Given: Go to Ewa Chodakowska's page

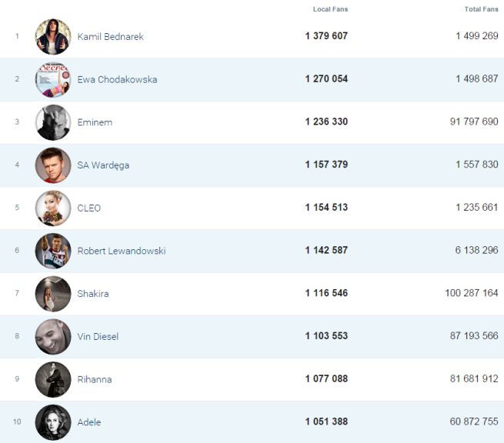Looking at the screenshot, I should point(117,80).
